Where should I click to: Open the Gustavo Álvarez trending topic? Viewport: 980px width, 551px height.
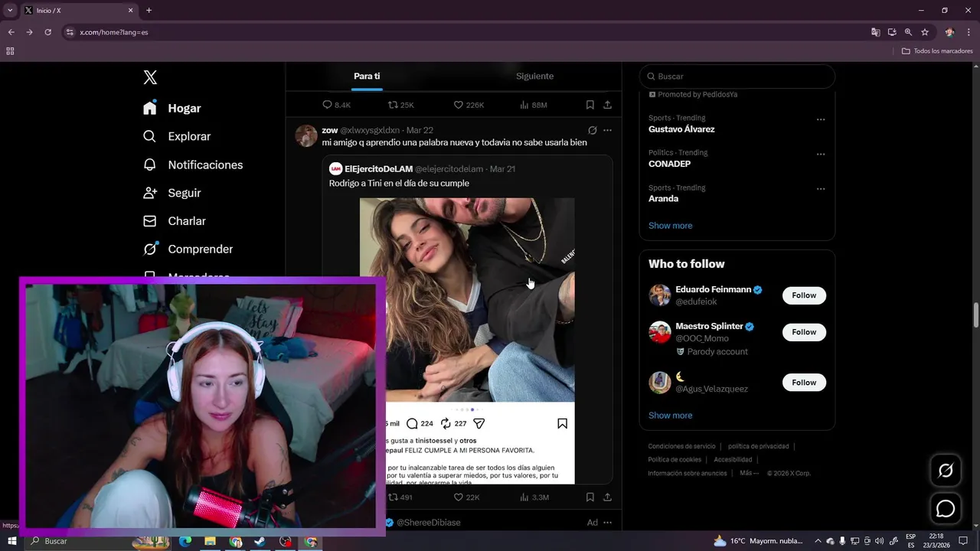681,129
